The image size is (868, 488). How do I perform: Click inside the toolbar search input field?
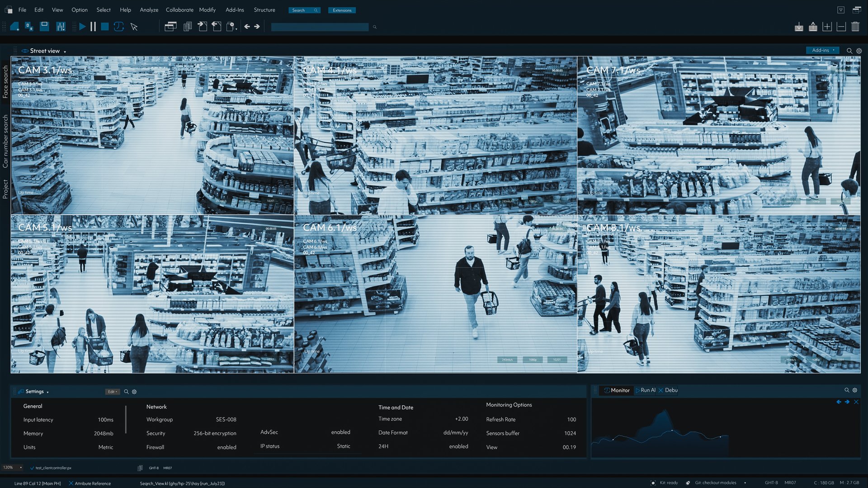[x=319, y=27]
